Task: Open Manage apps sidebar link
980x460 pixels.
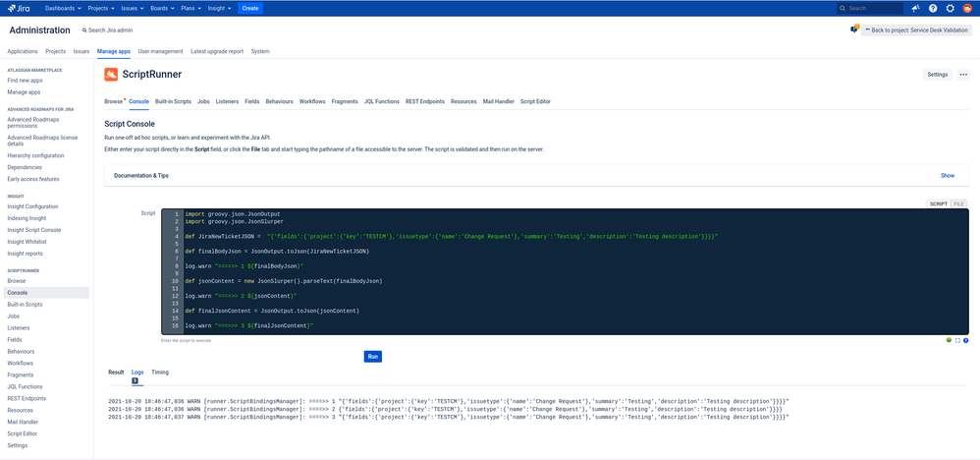Action: pos(24,92)
